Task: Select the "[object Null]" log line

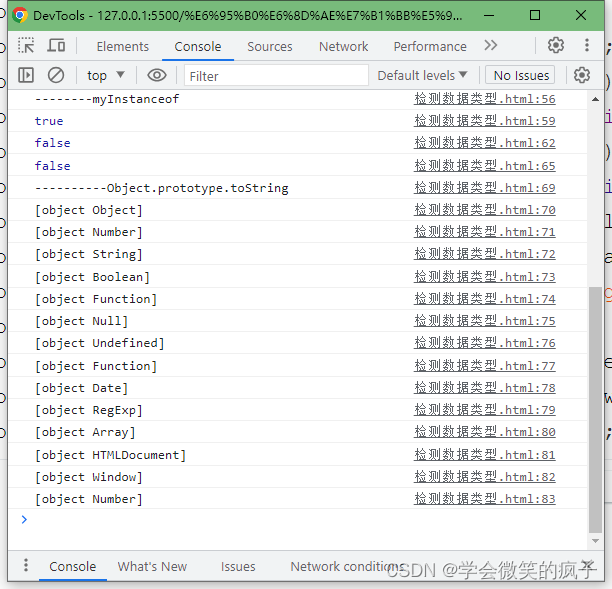Action: coord(81,321)
